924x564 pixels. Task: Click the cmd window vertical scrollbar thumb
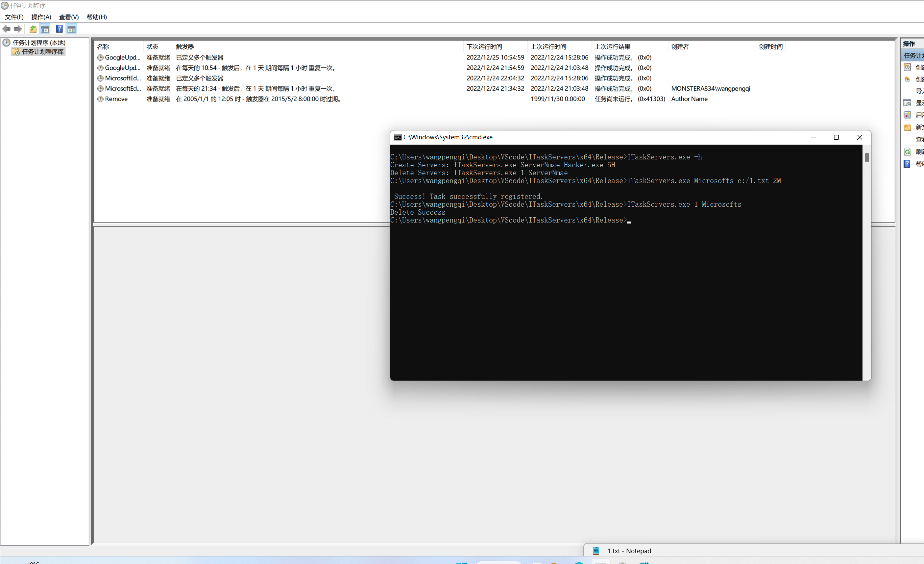(867, 157)
